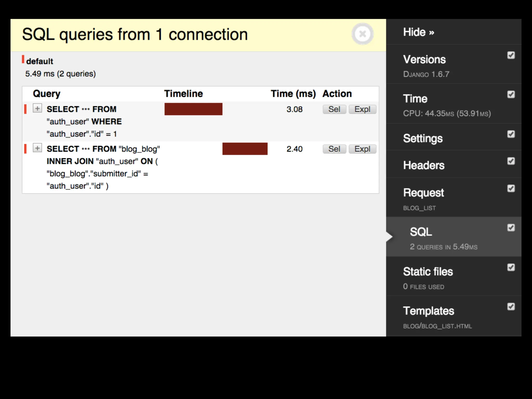Click the Time (ms) column header
This screenshot has width=532, height=399.
coord(293,94)
